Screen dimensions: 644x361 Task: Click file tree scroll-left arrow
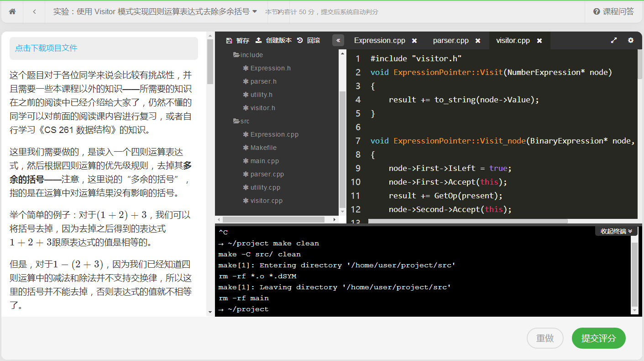(x=218, y=220)
